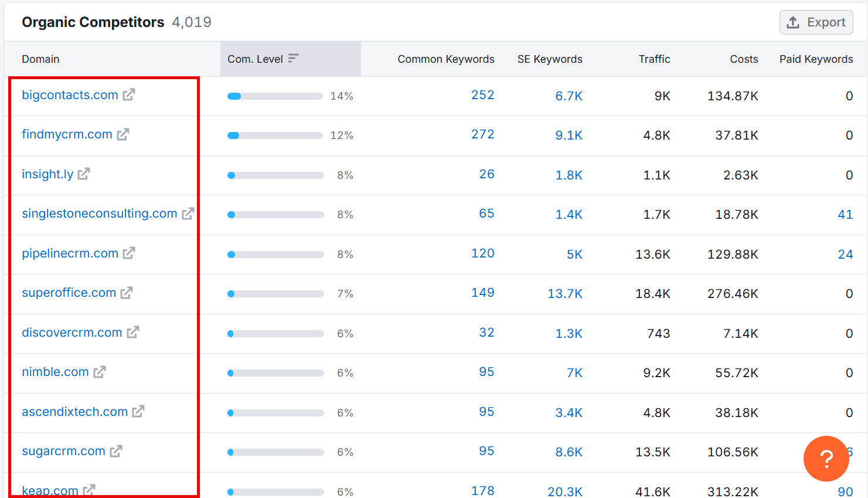
Task: Click the 743 traffic cell
Action: coord(659,334)
